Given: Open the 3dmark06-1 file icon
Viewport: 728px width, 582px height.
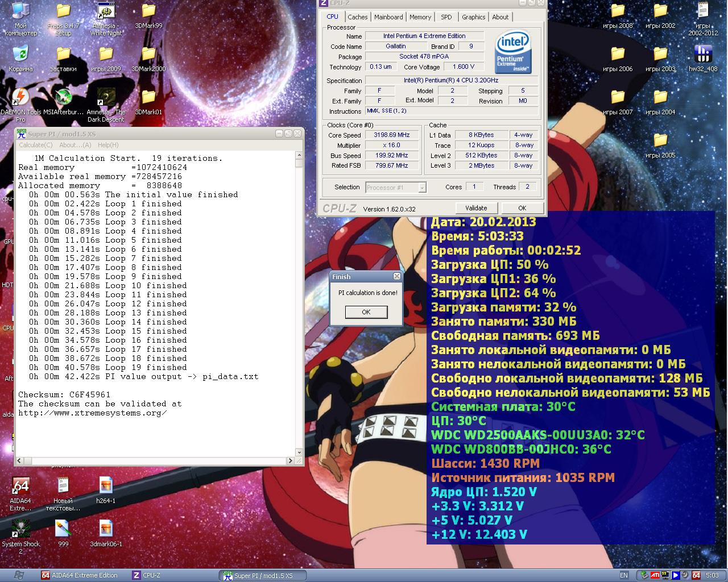Looking at the screenshot, I should tap(106, 534).
